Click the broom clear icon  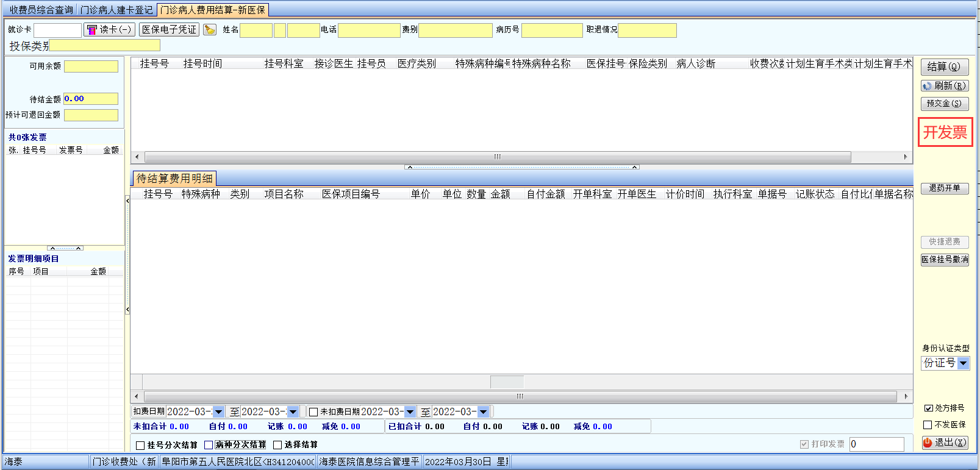[x=210, y=29]
